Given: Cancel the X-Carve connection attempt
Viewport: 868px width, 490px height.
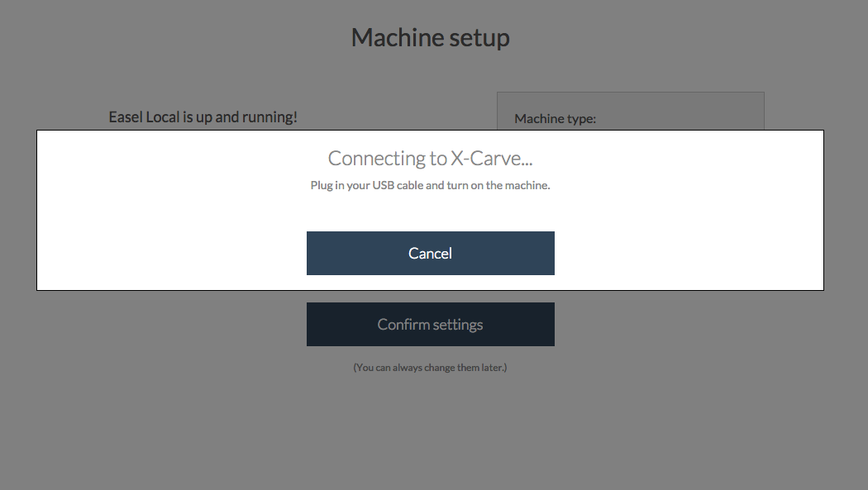Looking at the screenshot, I should 430,253.
